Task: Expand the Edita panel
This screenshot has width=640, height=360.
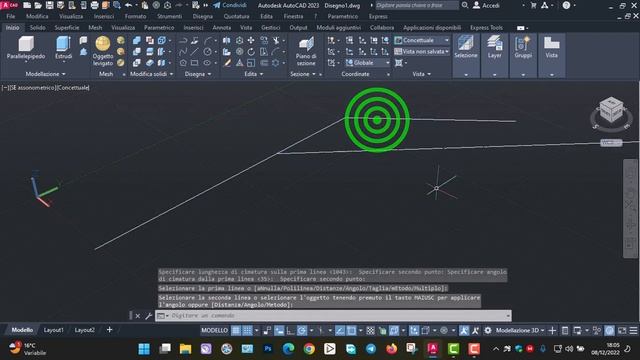Action: 253,74
